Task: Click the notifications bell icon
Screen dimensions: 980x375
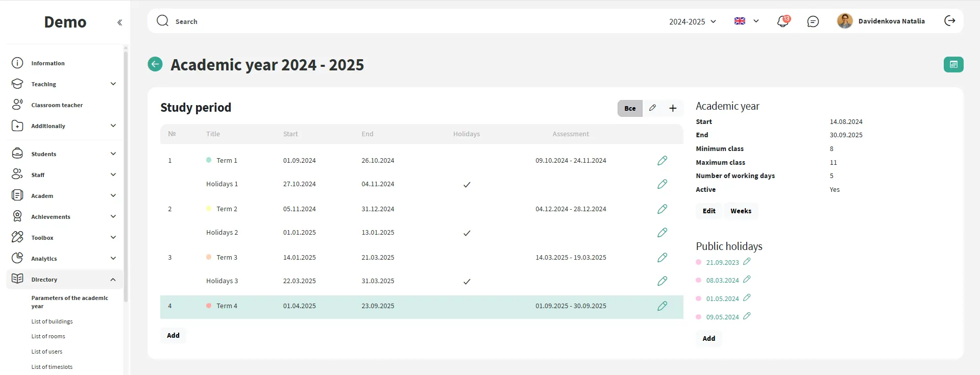Action: (782, 21)
